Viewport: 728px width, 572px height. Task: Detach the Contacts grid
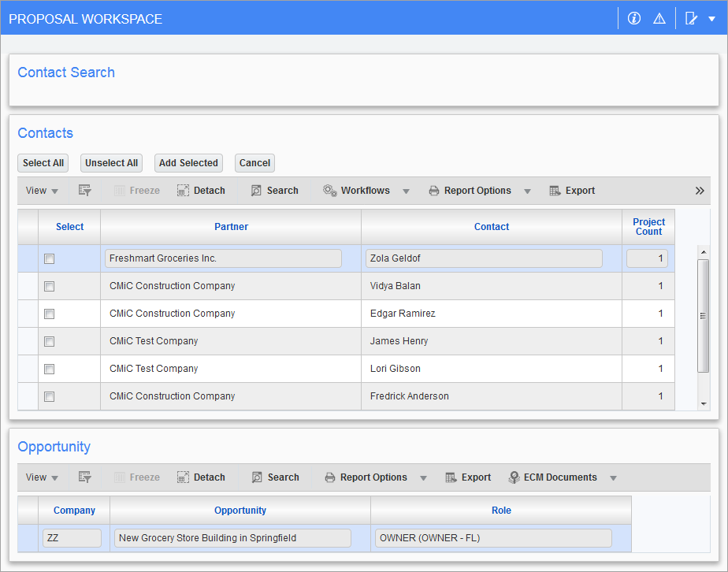pos(201,190)
